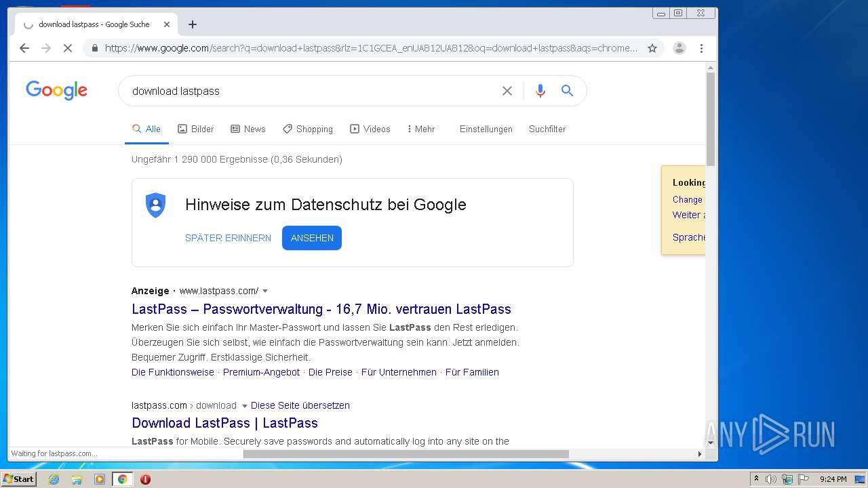Open the Chrome profile avatar
Viewport: 868px width, 488px height.
(679, 48)
